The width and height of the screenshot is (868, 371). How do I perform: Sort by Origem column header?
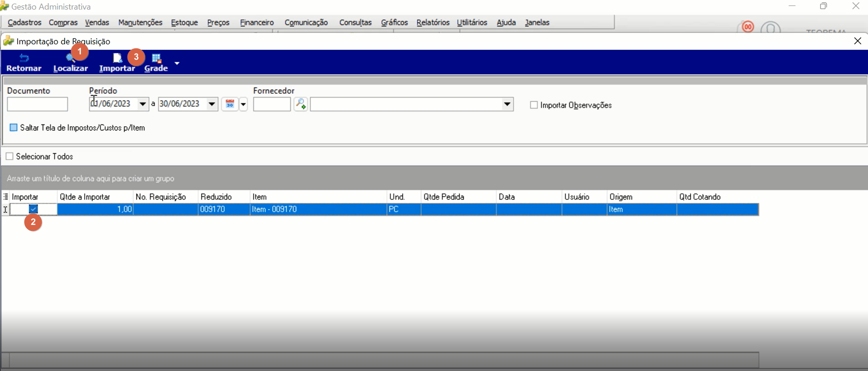coord(642,197)
